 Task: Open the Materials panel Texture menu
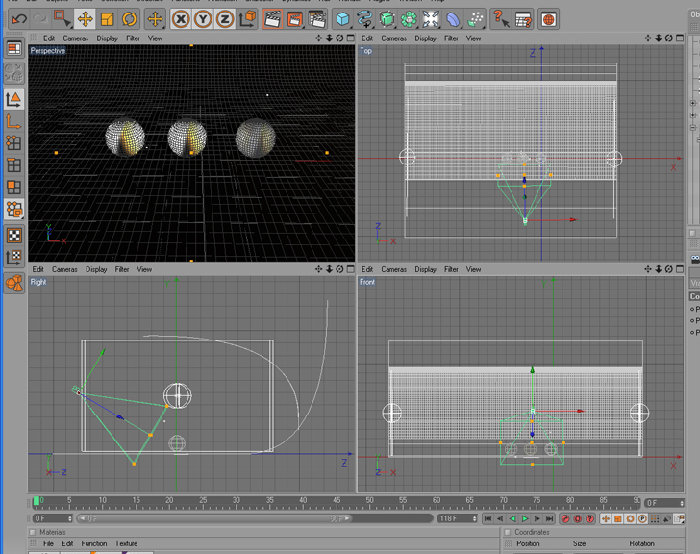(127, 543)
